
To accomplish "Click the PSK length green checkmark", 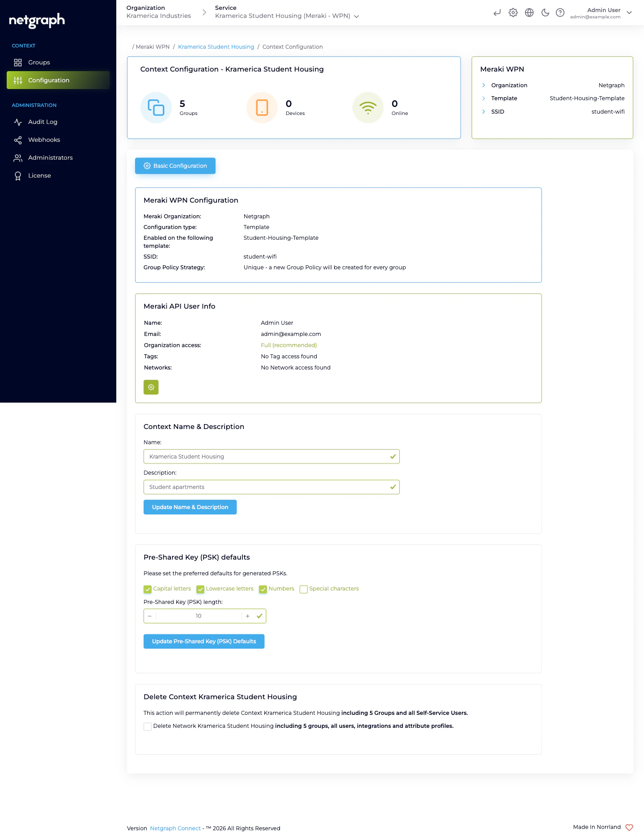I will click(x=259, y=616).
